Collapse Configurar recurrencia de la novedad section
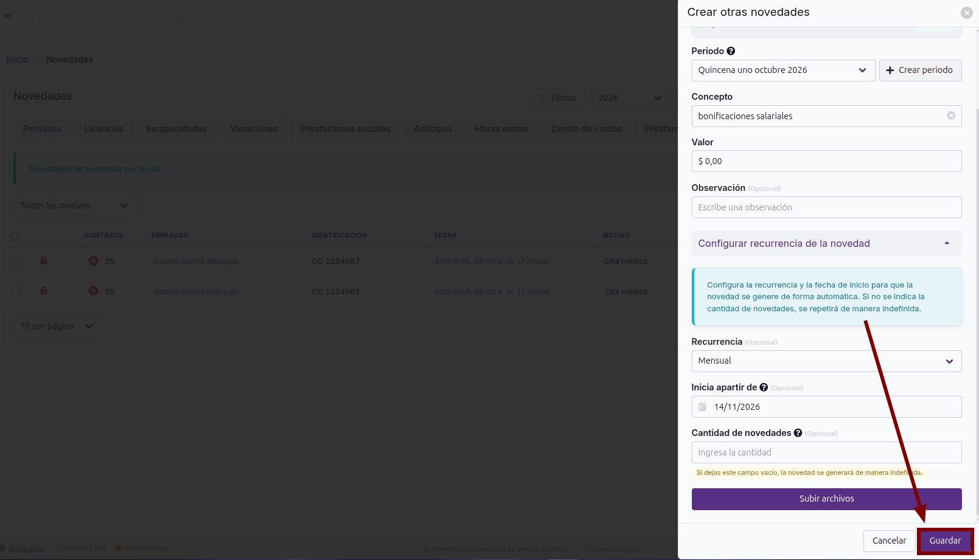 tap(826, 243)
